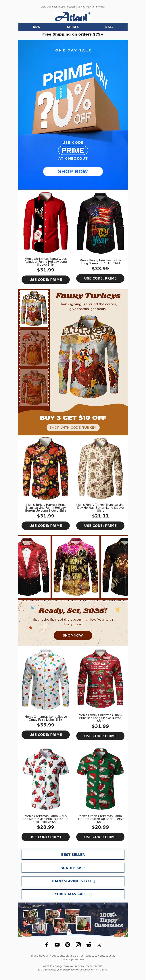Click SHOP WITH CODE: TURKEY button
This screenshot has height=980, width=146.
(x=73, y=427)
